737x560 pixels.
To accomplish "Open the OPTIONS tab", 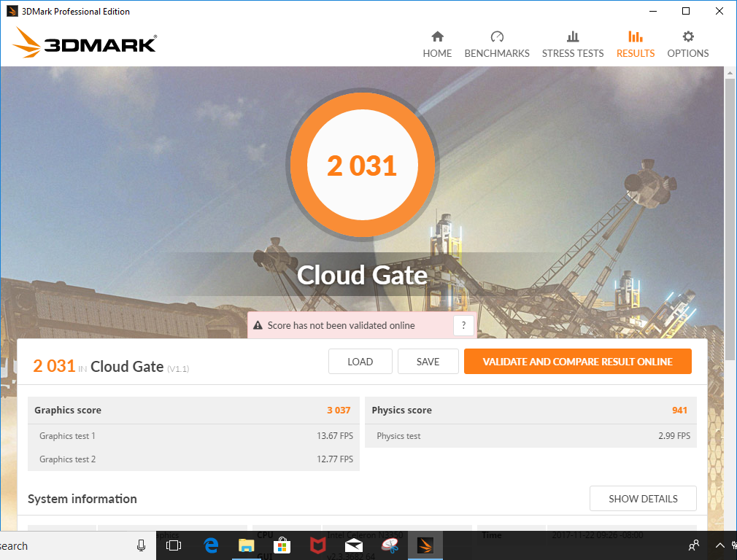I will [687, 44].
